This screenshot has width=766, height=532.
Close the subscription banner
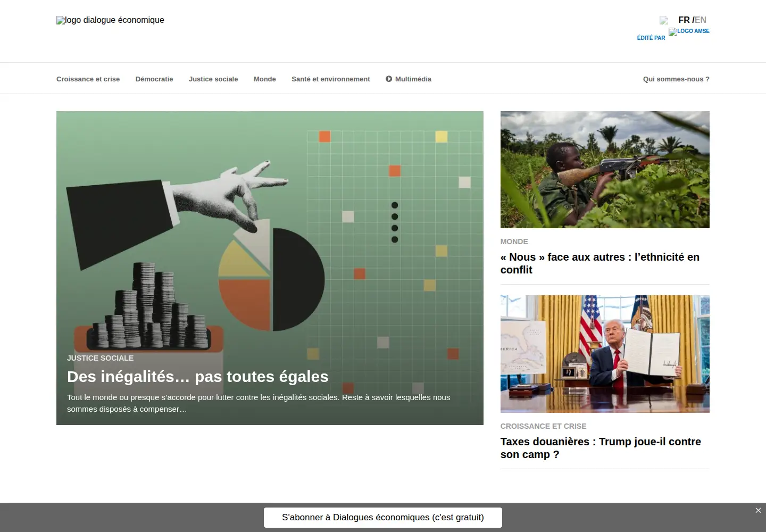coord(758,511)
